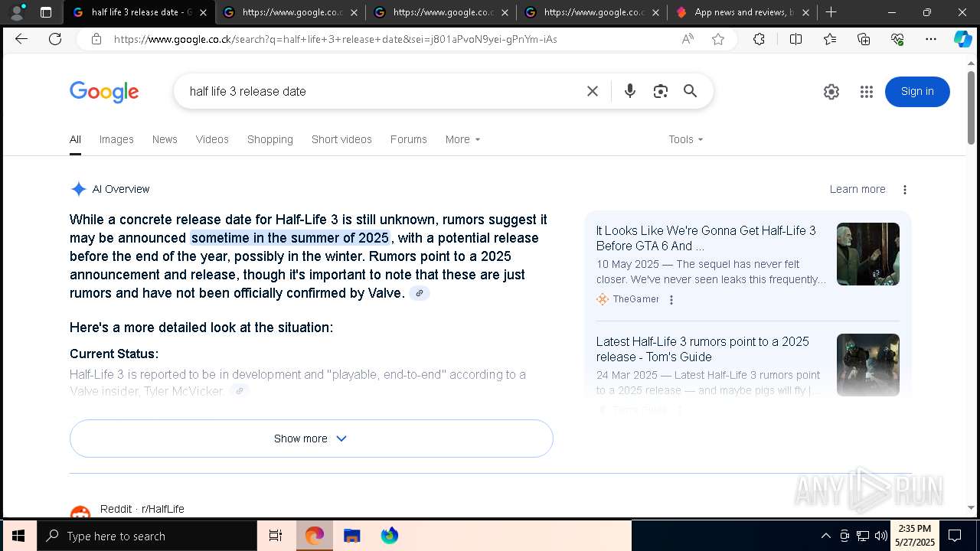Click Tom's Guide article thumbnail image
This screenshot has height=551, width=980.
[x=868, y=365]
